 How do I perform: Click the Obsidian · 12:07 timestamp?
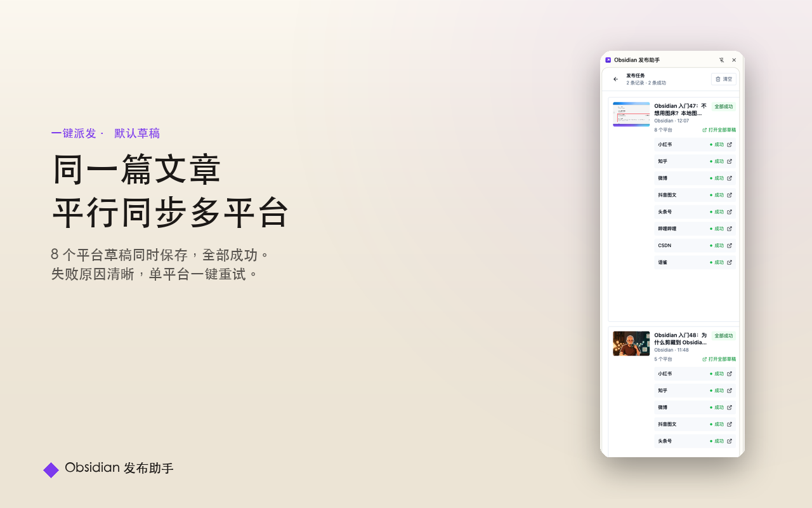(672, 121)
